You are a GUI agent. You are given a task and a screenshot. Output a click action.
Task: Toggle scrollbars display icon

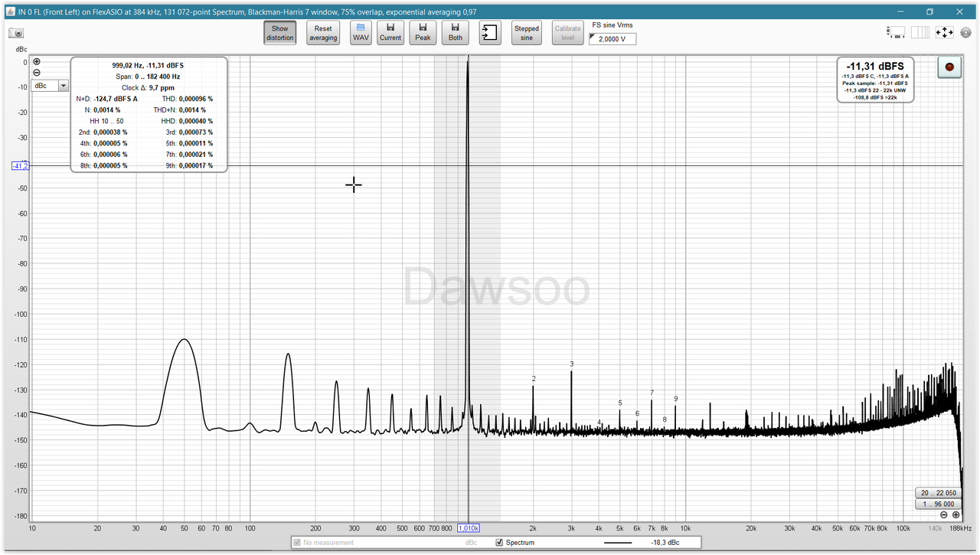click(x=897, y=32)
